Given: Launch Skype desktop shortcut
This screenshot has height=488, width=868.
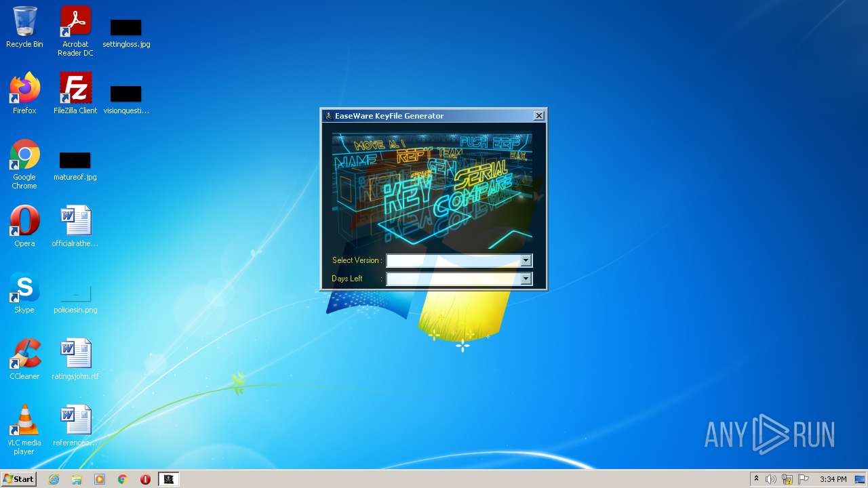Looking at the screenshot, I should (24, 293).
